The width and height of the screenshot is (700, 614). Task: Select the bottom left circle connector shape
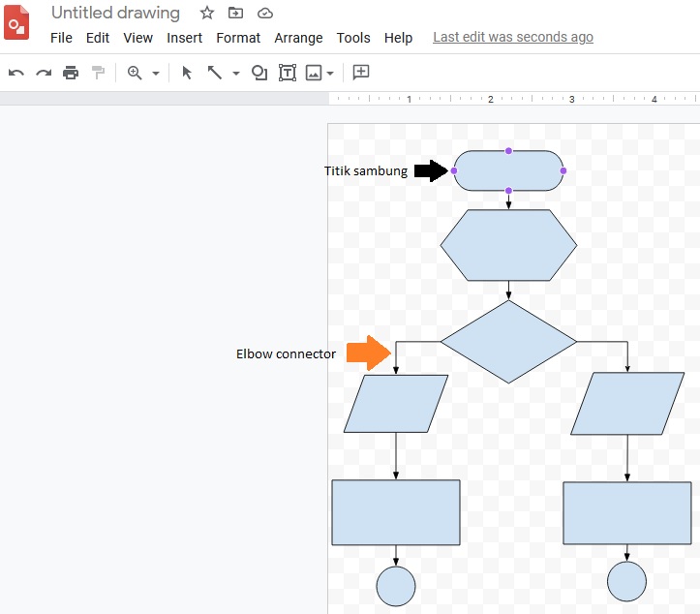tap(396, 586)
